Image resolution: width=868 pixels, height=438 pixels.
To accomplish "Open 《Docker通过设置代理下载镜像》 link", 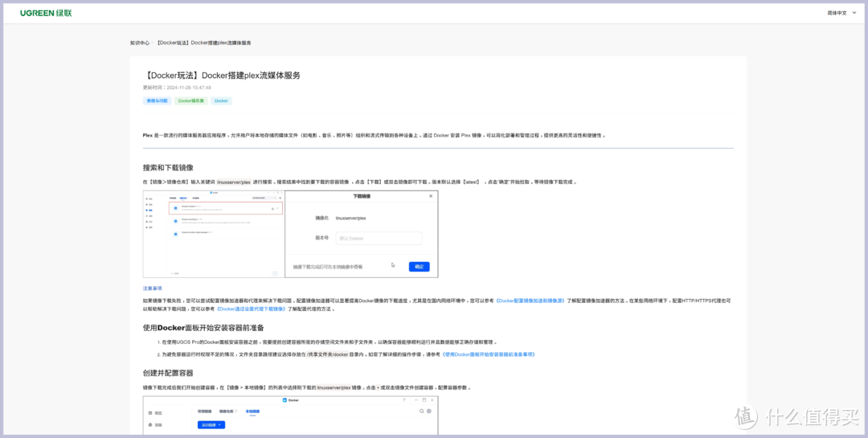I will (x=251, y=309).
